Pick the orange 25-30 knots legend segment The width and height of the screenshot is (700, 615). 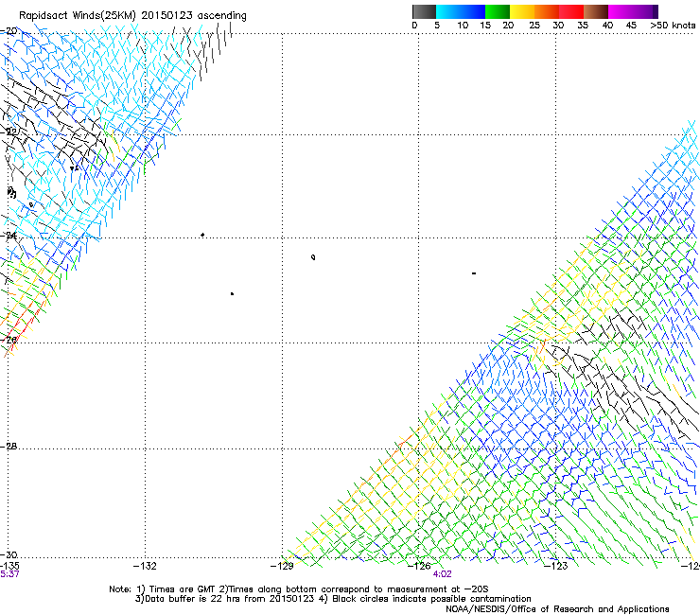coord(547,11)
